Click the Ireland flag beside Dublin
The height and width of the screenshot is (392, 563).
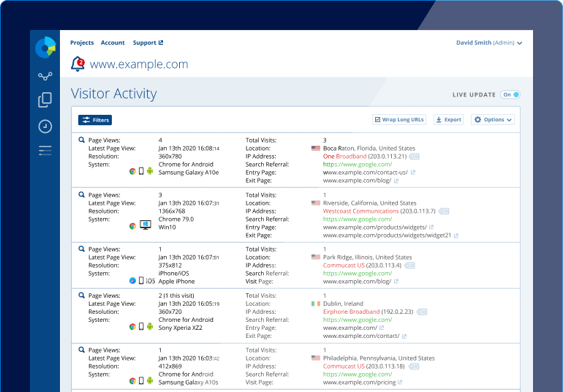pos(316,304)
